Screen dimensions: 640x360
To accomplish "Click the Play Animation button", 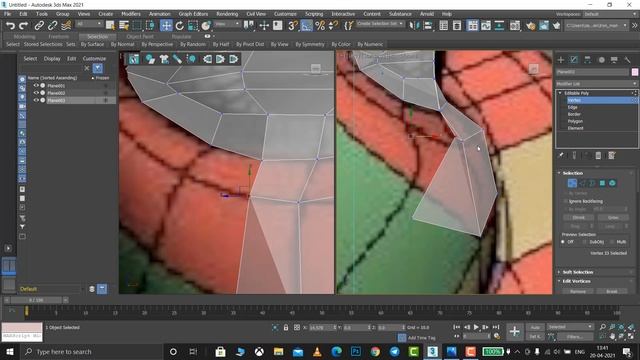I will pos(476,327).
